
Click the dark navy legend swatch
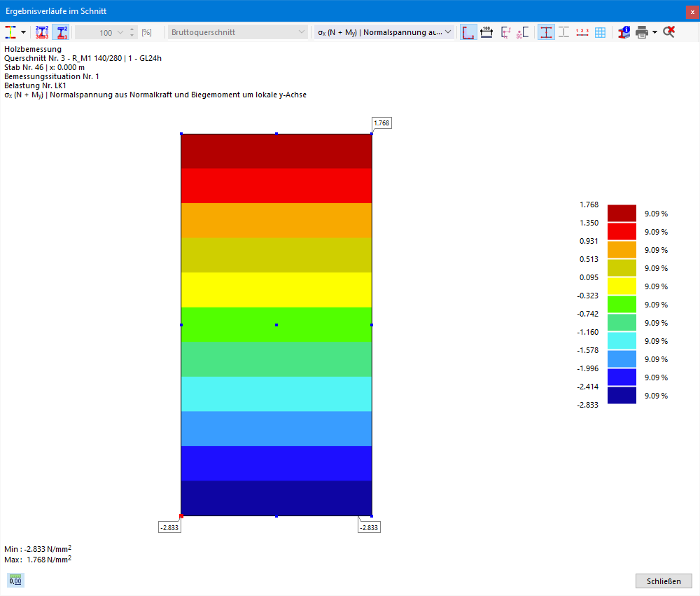(622, 396)
